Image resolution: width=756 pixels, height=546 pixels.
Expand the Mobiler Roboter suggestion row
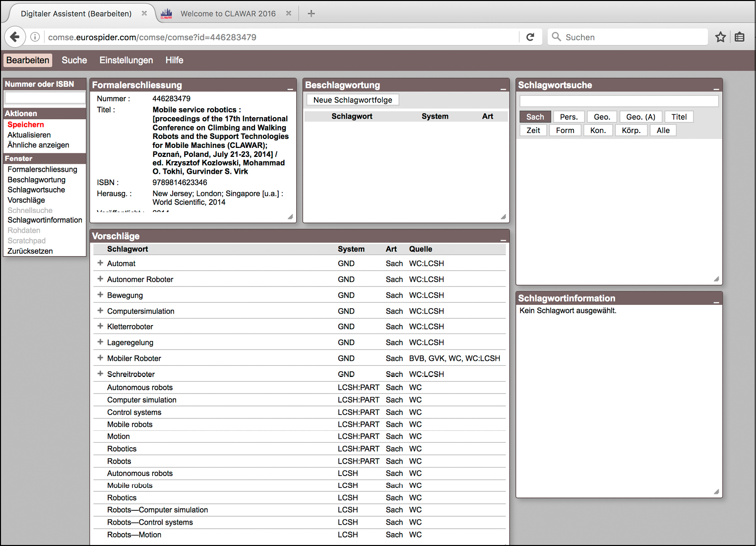(100, 358)
